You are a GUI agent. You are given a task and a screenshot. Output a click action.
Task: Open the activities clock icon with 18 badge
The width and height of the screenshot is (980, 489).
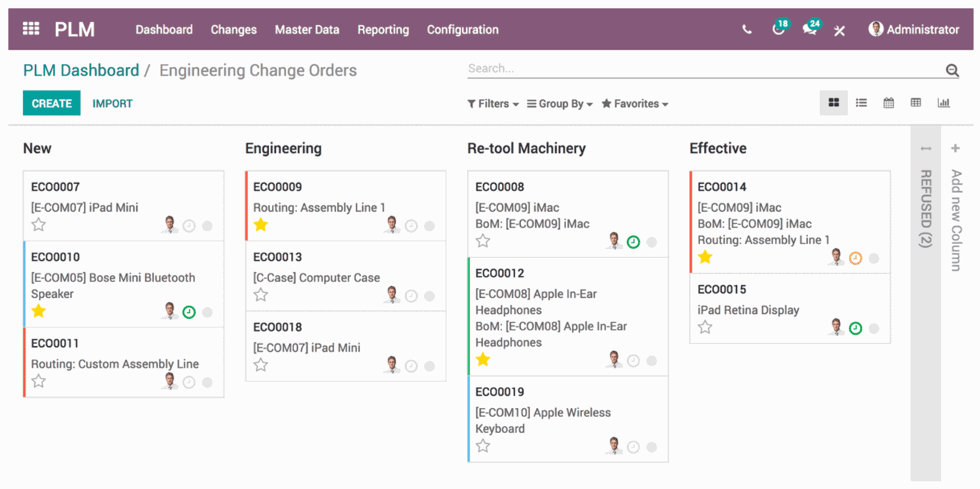tap(778, 29)
